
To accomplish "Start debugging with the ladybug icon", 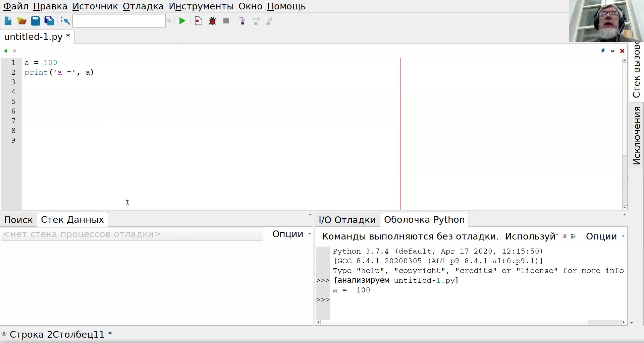I will [212, 21].
